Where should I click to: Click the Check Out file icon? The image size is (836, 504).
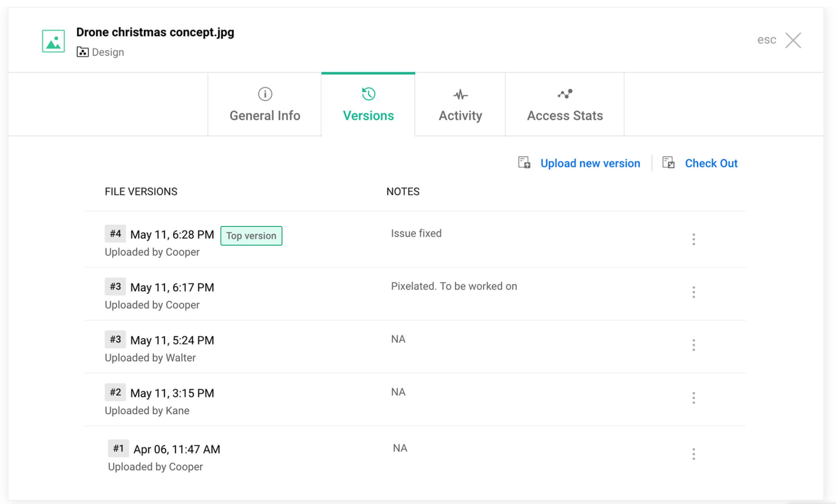668,163
